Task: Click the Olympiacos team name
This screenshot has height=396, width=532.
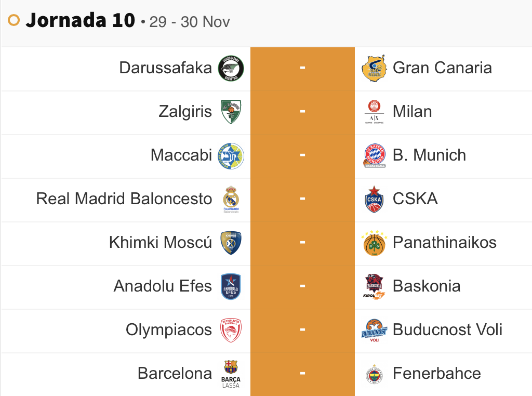Action: tap(169, 330)
